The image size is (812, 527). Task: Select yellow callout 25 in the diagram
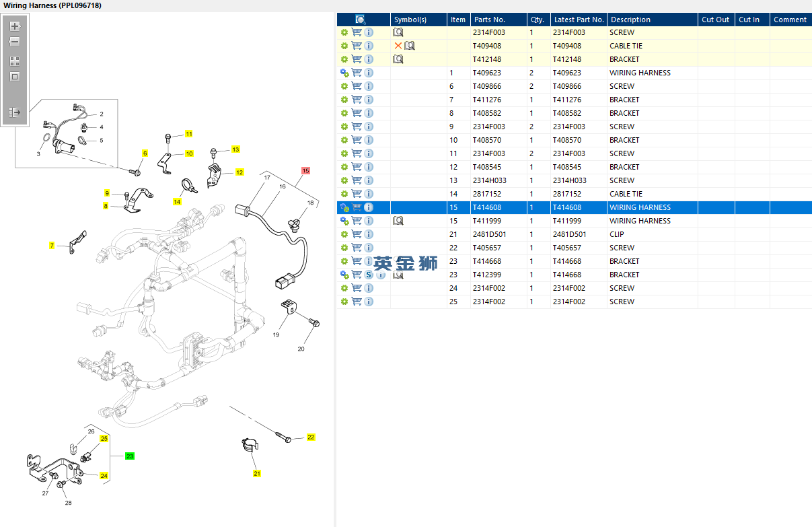(x=104, y=439)
